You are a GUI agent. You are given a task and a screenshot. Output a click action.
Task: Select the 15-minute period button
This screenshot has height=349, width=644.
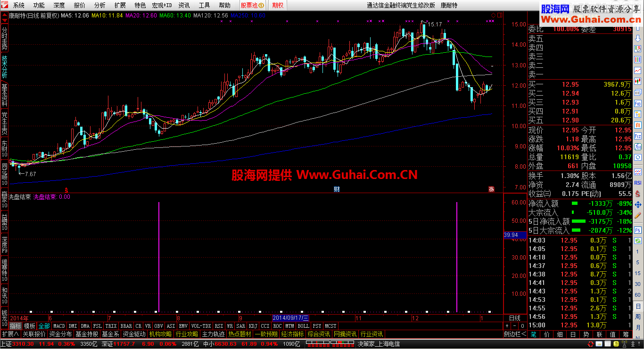point(638,273)
